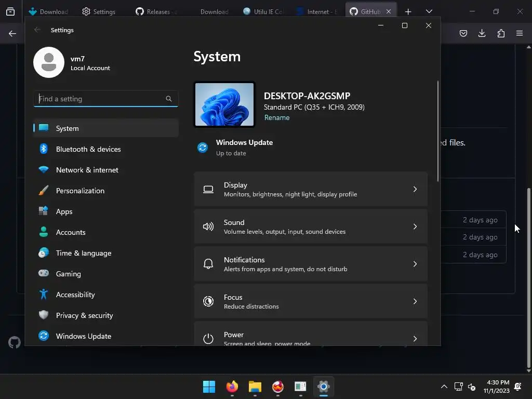Screen dimensions: 532x399
Task: Click the search magnifier icon in Settings
Action: 169,99
